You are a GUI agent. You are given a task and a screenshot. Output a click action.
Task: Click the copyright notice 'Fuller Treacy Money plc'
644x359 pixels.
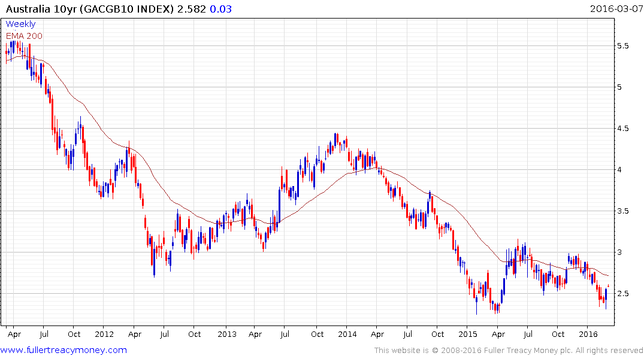pos(528,351)
